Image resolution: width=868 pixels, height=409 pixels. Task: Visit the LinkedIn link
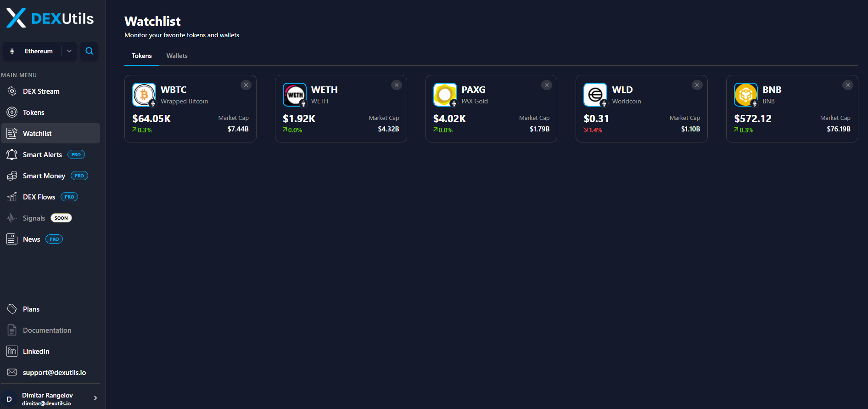[x=50, y=351]
